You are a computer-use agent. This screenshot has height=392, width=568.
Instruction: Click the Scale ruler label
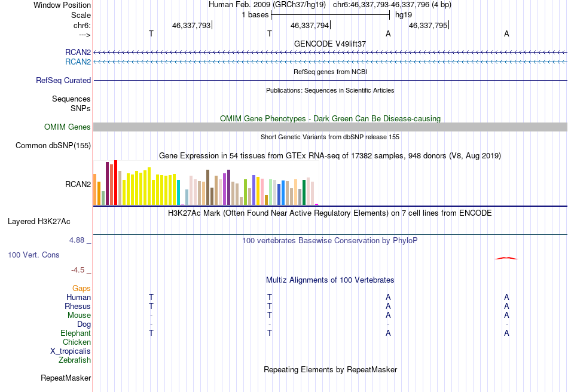pos(81,15)
